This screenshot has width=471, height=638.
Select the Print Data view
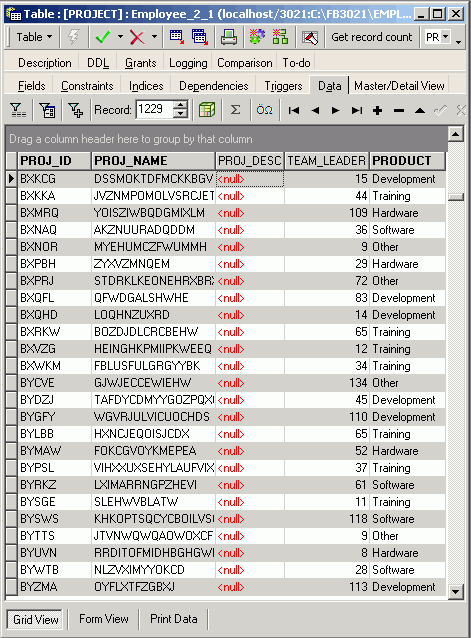pyautogui.click(x=174, y=619)
